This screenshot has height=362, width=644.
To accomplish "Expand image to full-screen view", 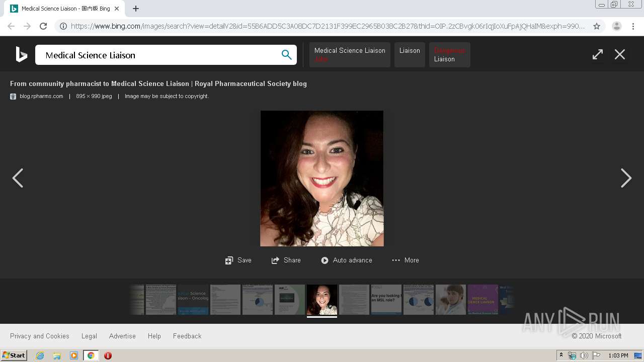I will click(598, 54).
